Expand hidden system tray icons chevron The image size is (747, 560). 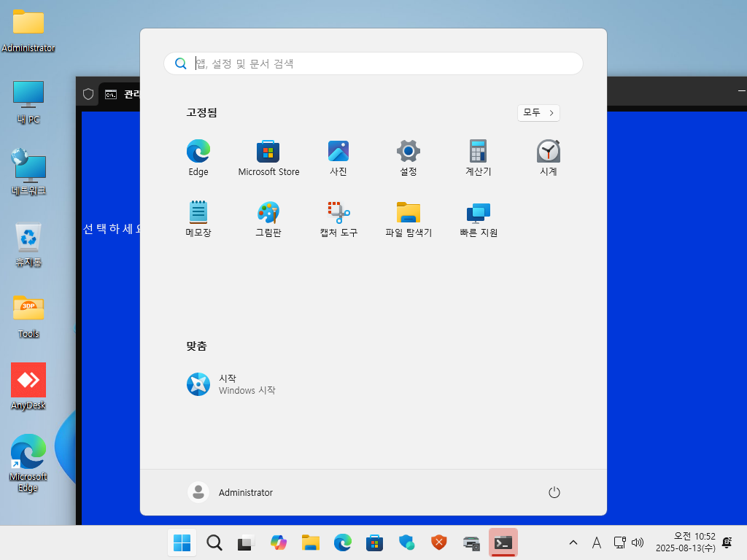pos(573,542)
